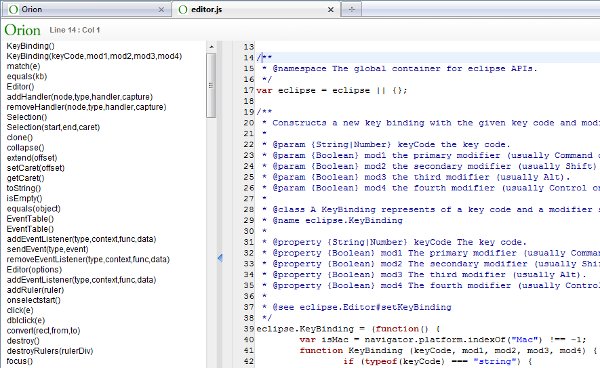Click line number 17 in the ruler
The width and height of the screenshot is (600, 368).
(x=249, y=90)
